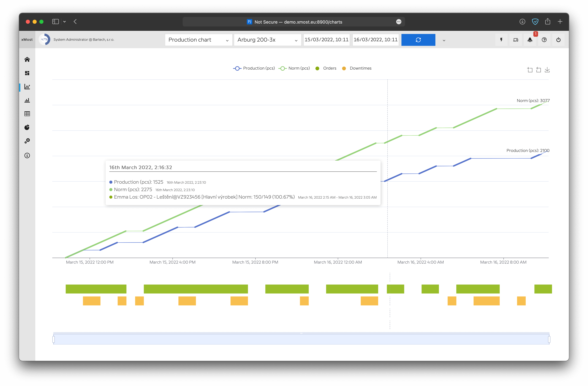The height and width of the screenshot is (386, 588).
Task: Click the help question mark button
Action: (x=544, y=40)
